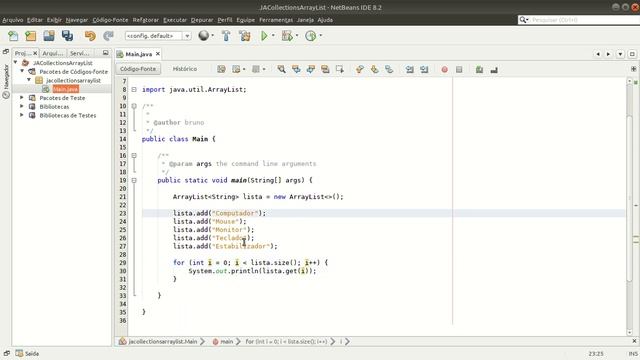Click the Shift Line Left icon

[409, 69]
